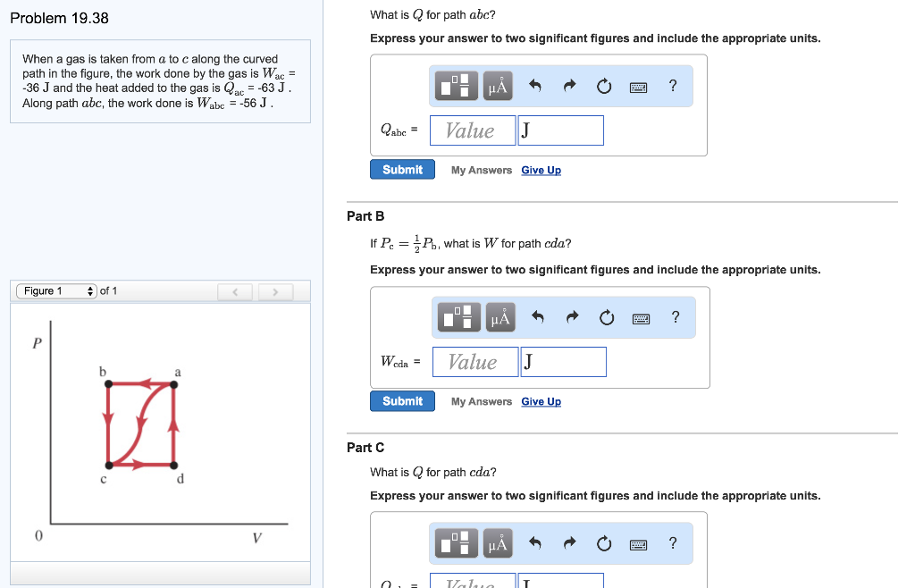Viewport: 915px width, 588px height.
Task: Click the μÅ symbols button above Q_abc
Action: tap(497, 86)
